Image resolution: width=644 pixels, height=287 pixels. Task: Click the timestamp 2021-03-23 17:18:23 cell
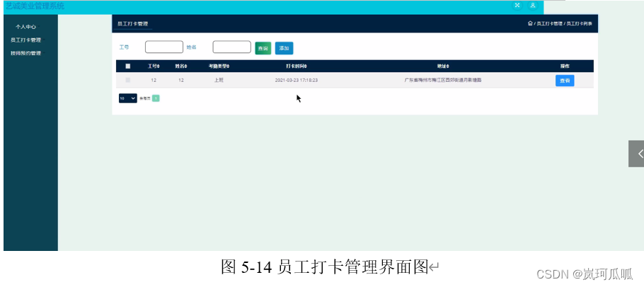point(296,81)
